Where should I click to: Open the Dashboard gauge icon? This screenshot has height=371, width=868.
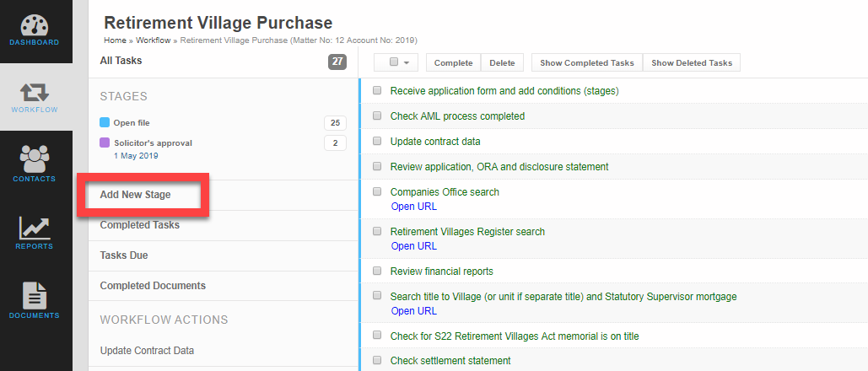pos(35,25)
